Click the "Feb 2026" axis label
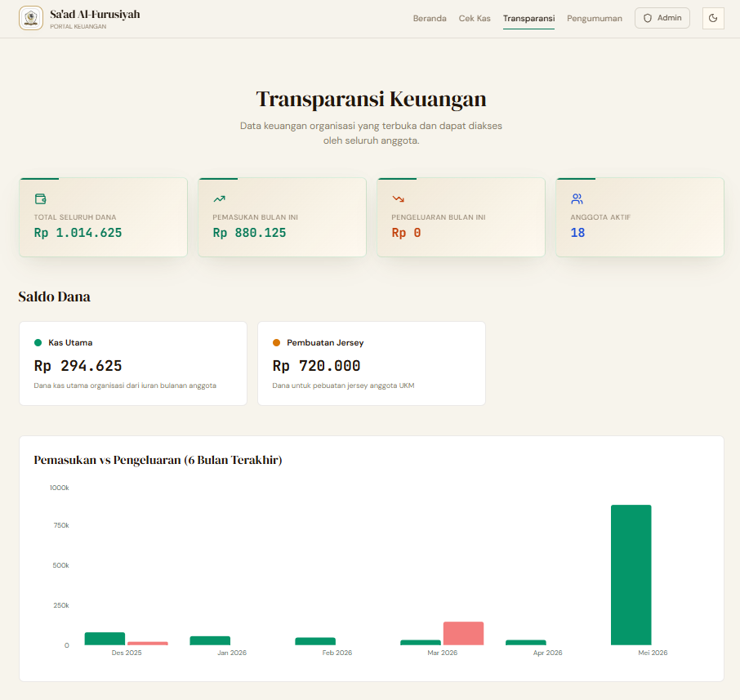This screenshot has width=740, height=700. click(337, 653)
